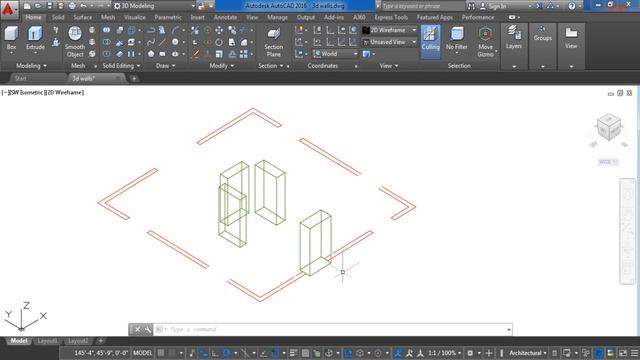Screen dimensions: 640x360
Task: Close the command line with the X
Action: click(x=138, y=329)
